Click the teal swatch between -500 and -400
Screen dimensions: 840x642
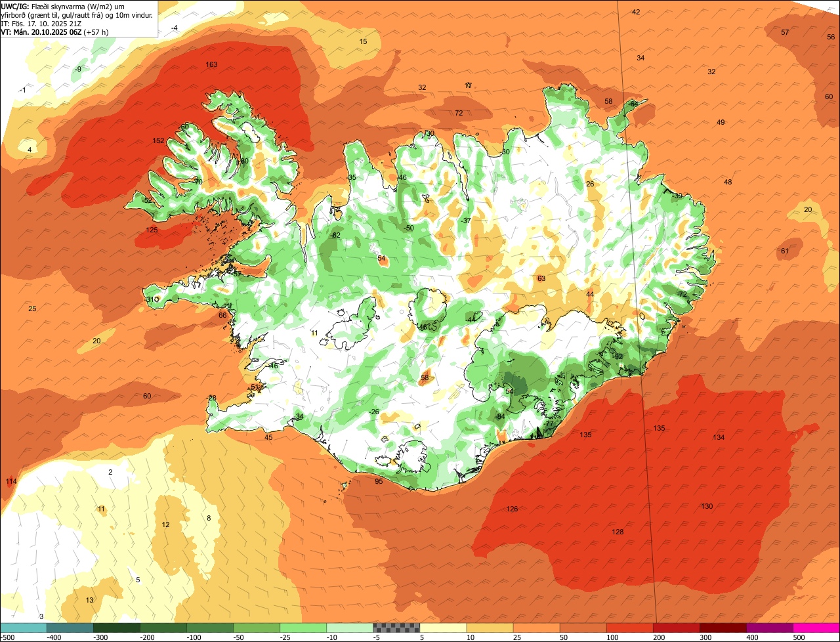coord(23,628)
